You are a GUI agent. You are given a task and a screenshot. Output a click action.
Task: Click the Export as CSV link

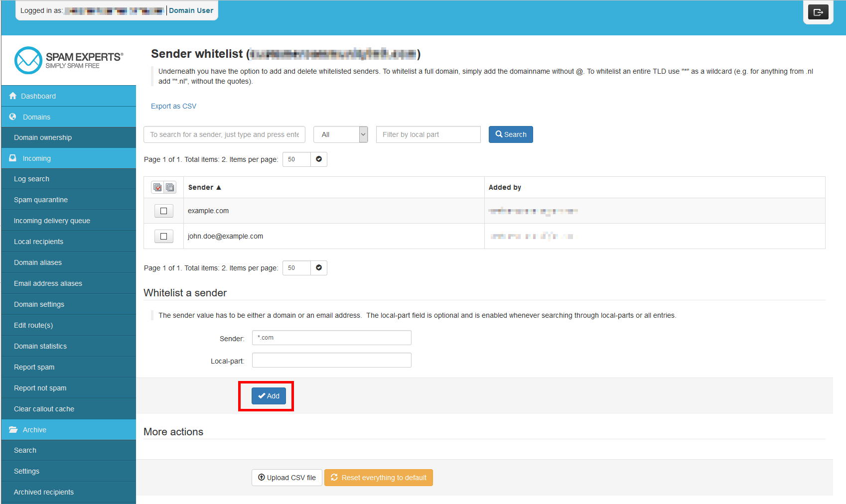173,106
